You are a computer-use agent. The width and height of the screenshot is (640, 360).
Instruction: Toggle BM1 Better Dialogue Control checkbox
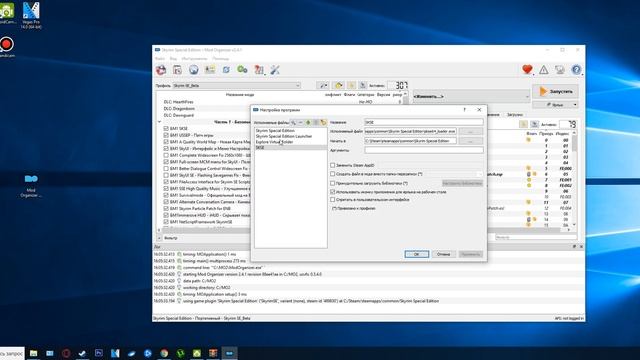click(166, 168)
